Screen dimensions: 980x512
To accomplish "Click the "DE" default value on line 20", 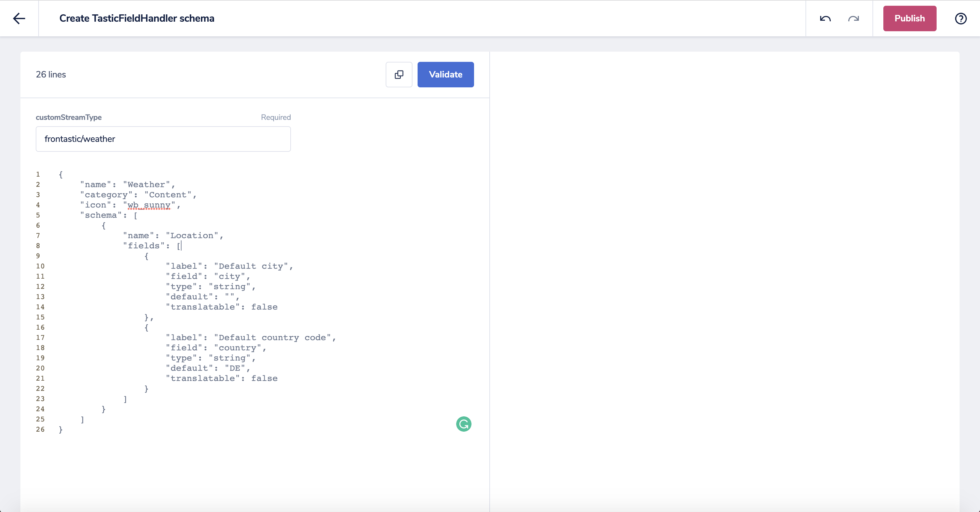I will (235, 368).
